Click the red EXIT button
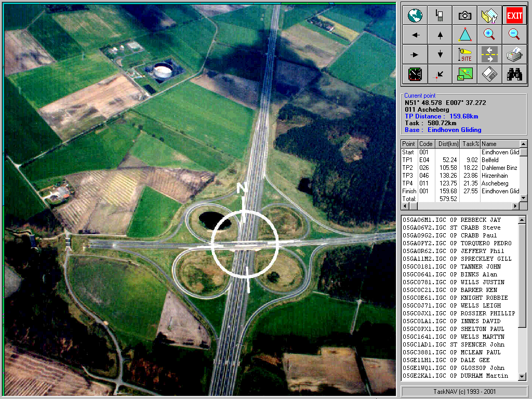 [514, 15]
